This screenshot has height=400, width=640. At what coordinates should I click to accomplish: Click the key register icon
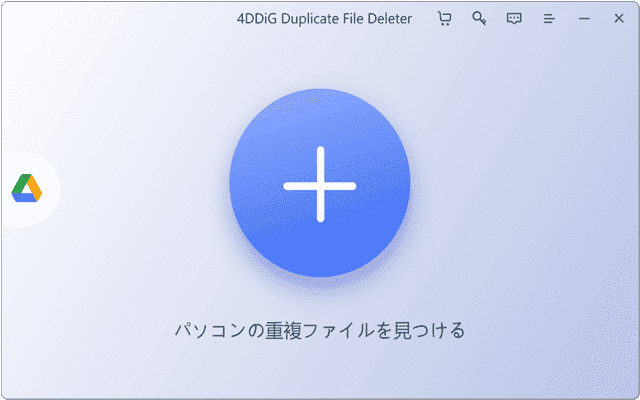478,19
